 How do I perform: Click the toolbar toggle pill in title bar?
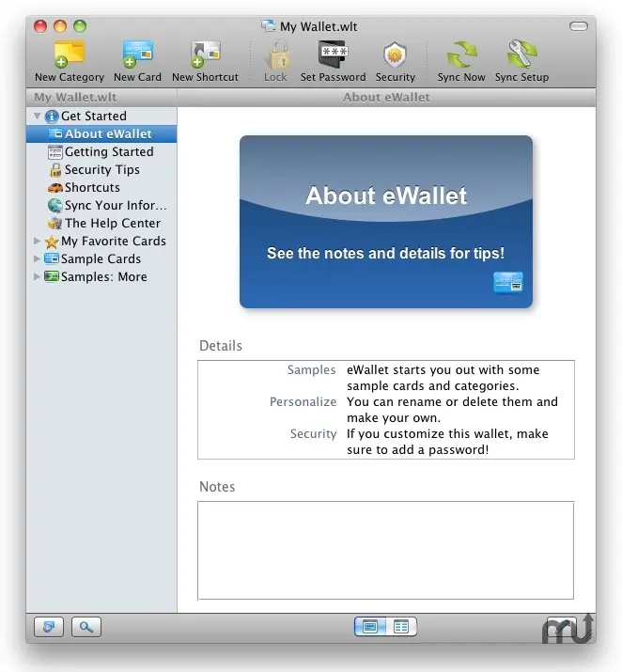(578, 26)
